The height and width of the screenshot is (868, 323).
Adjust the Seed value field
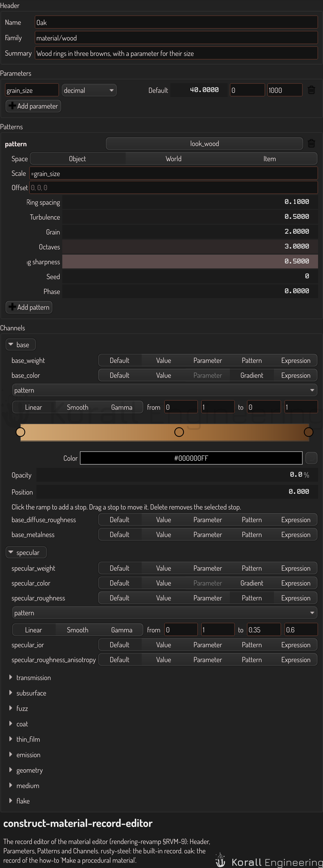coord(190,276)
